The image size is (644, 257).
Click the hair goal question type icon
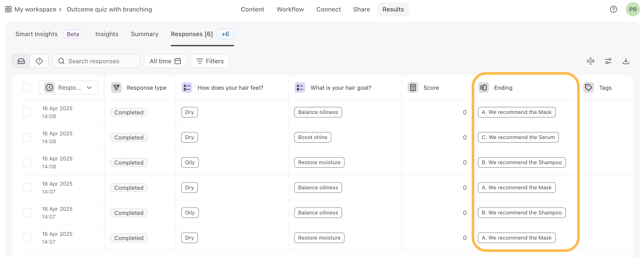coord(300,88)
